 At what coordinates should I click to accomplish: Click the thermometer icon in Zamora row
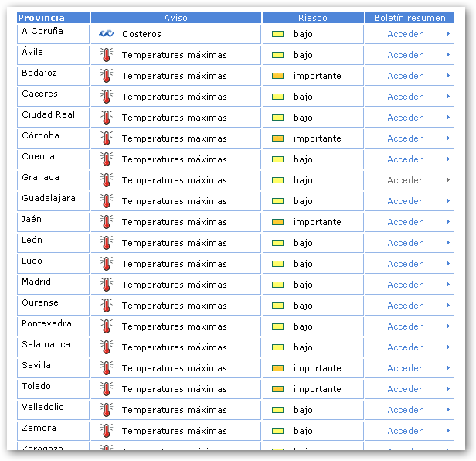tap(106, 431)
